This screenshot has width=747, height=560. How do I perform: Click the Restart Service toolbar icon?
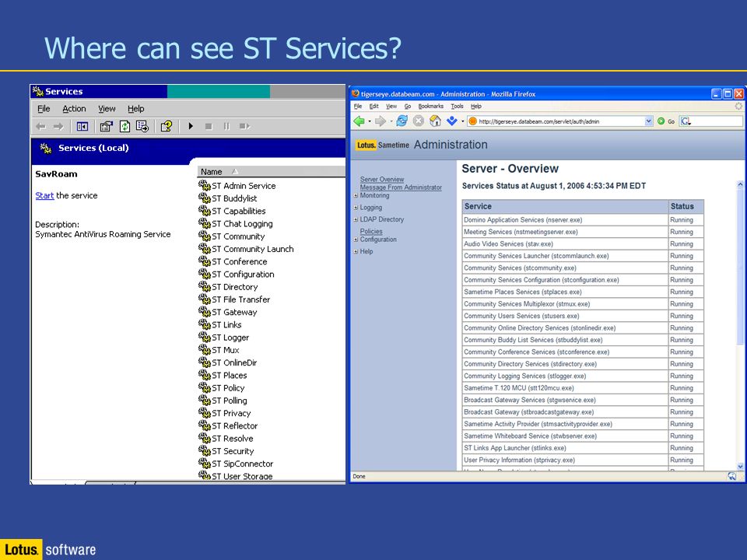click(x=244, y=126)
